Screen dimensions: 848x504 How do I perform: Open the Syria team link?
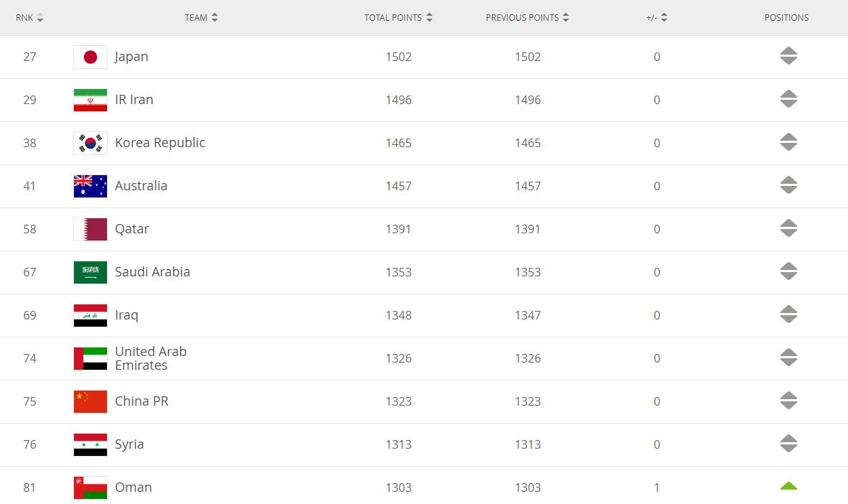tap(129, 444)
